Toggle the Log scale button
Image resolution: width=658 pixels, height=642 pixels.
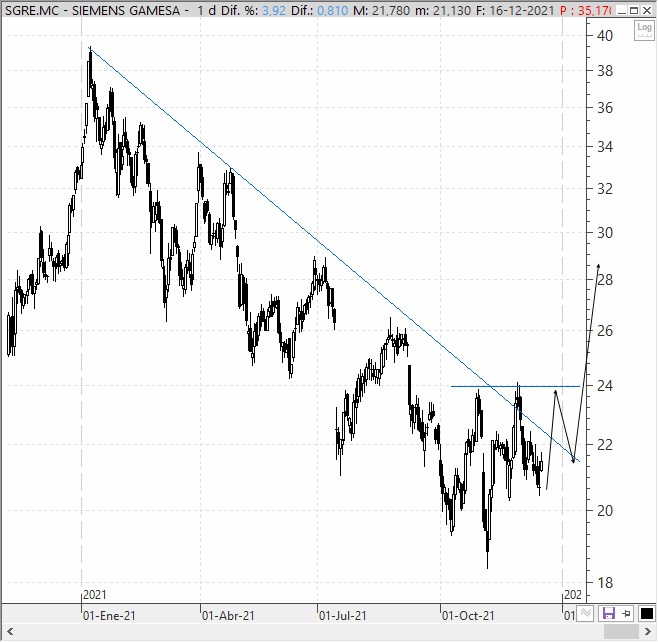tap(644, 30)
